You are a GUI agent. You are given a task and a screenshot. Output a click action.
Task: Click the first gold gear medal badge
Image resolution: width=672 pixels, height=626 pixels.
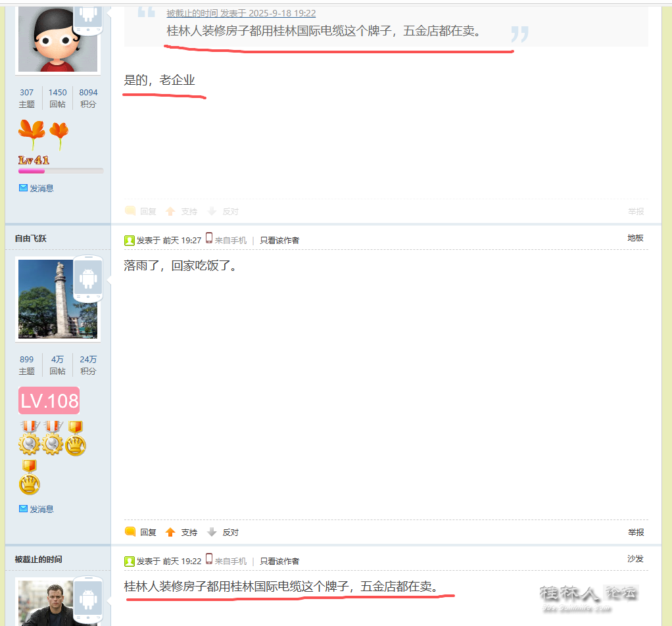29,438
